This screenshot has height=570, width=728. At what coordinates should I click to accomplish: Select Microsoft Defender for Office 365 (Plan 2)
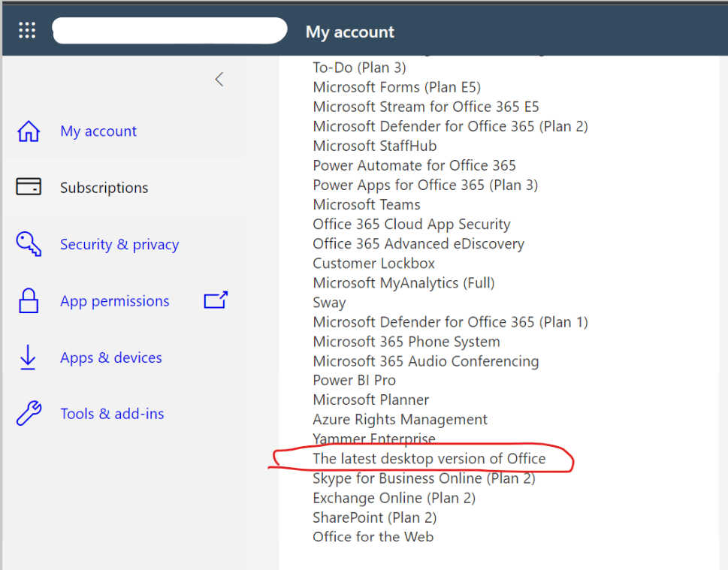coord(450,126)
